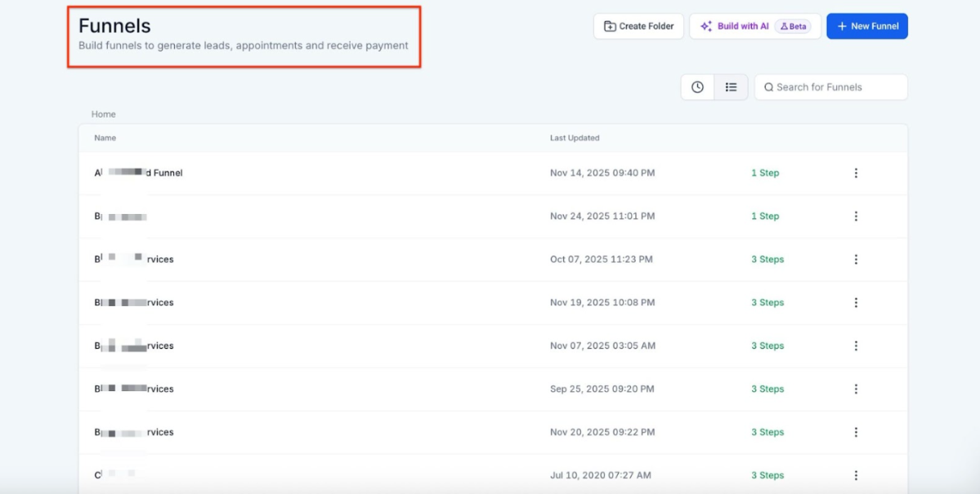Open the funnel name updated Nov 14, 2025

(139, 173)
